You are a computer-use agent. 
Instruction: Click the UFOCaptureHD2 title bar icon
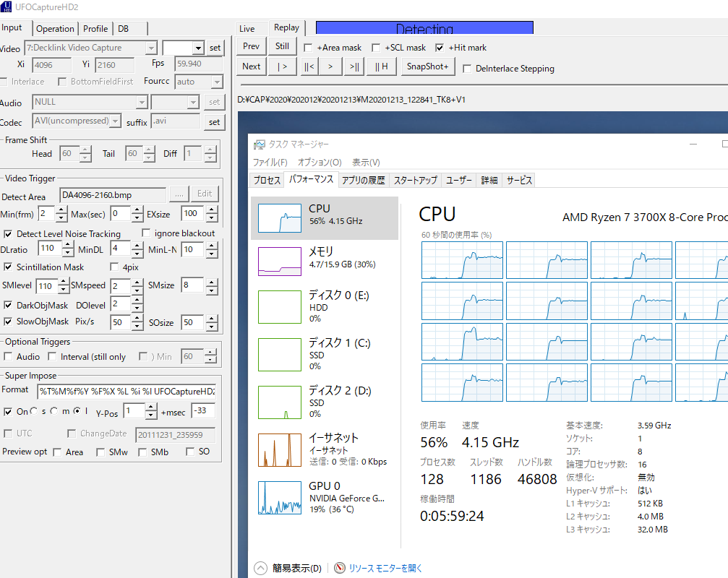coord(7,7)
